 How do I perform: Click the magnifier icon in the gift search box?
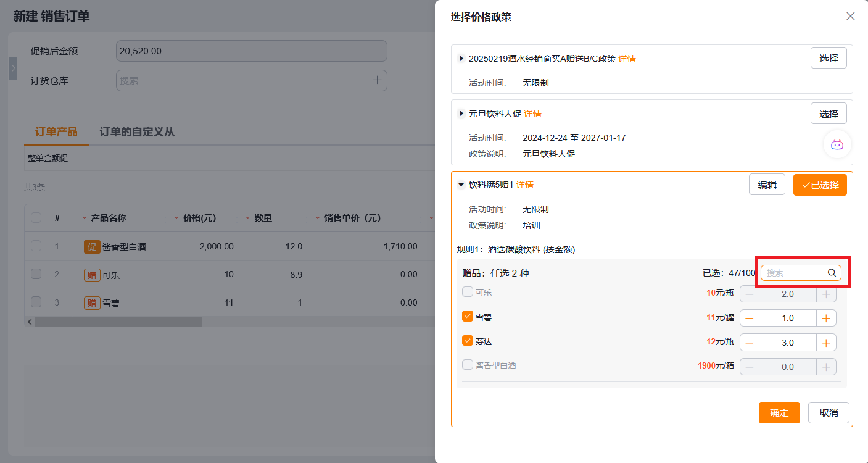(x=832, y=272)
